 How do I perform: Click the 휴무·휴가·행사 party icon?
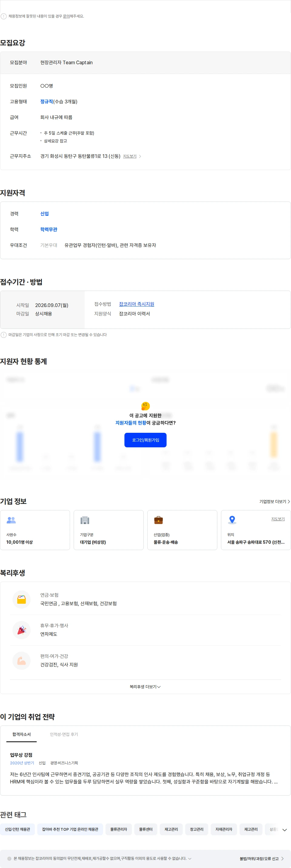coord(22,630)
